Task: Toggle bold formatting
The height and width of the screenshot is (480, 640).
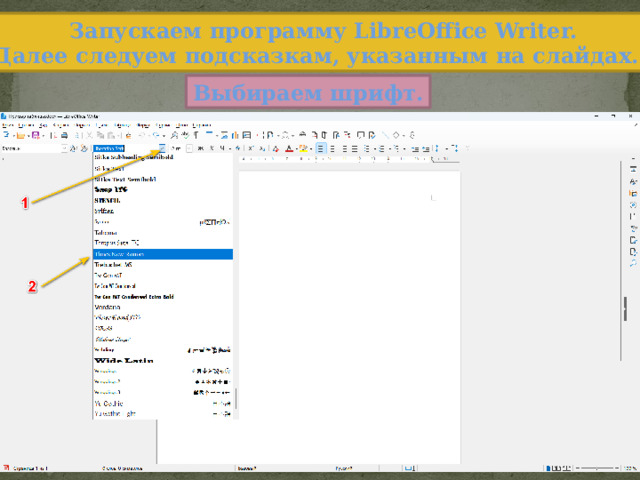Action: [x=200, y=149]
